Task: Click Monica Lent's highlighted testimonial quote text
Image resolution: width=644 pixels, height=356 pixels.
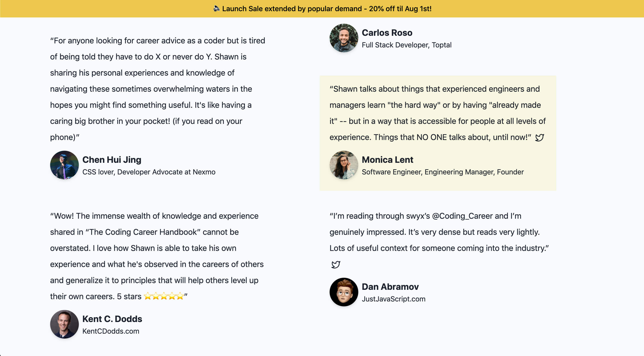Action: pos(438,113)
